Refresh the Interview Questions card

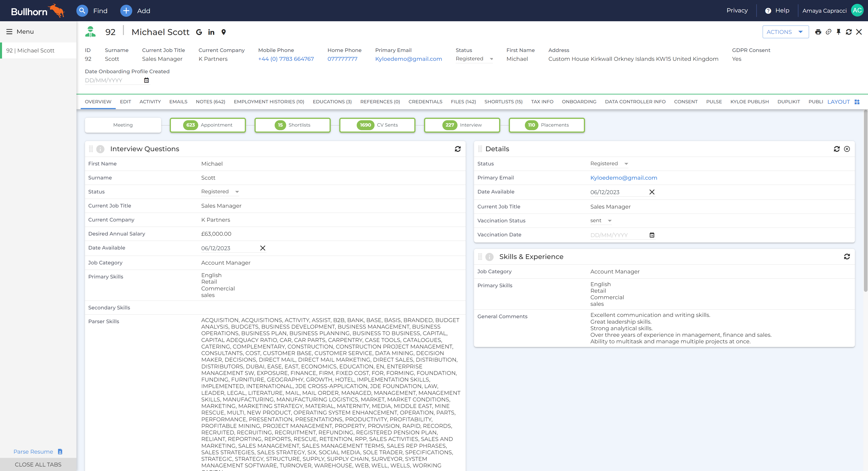(458, 149)
